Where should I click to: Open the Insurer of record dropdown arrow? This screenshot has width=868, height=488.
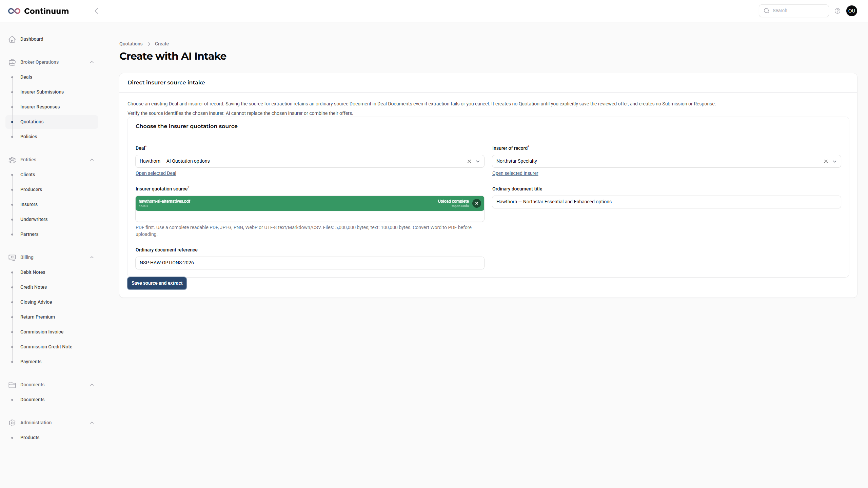(835, 161)
